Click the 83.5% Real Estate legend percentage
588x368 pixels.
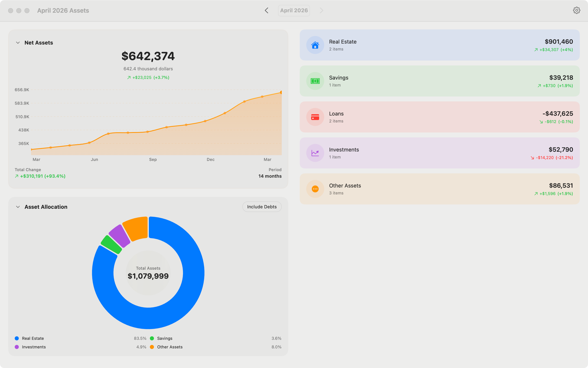coord(140,338)
